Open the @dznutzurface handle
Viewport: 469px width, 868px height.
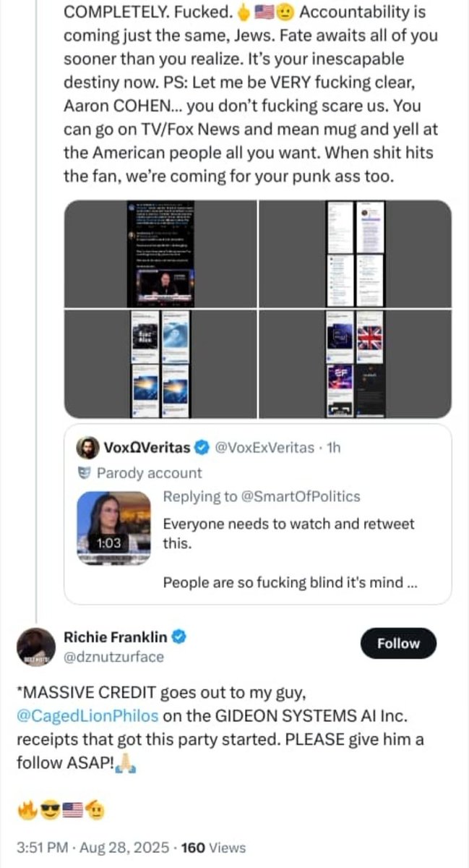coord(114,657)
